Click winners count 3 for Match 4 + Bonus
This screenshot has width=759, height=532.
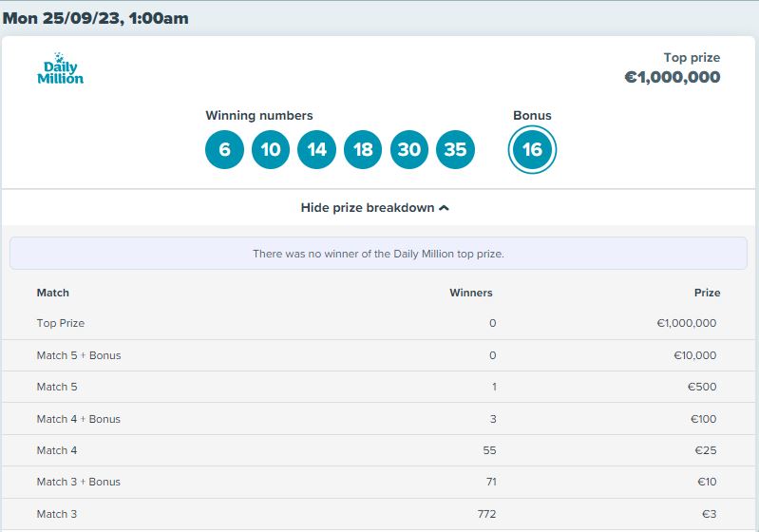coord(493,419)
